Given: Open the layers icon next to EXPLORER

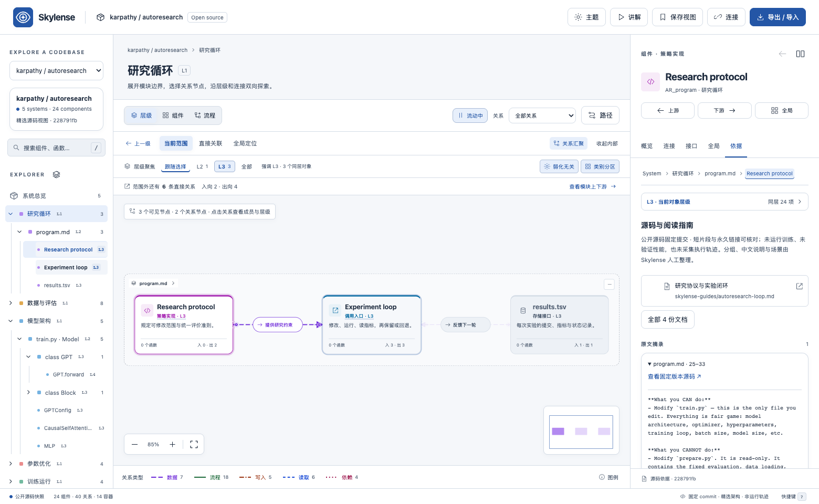Looking at the screenshot, I should click(x=57, y=174).
